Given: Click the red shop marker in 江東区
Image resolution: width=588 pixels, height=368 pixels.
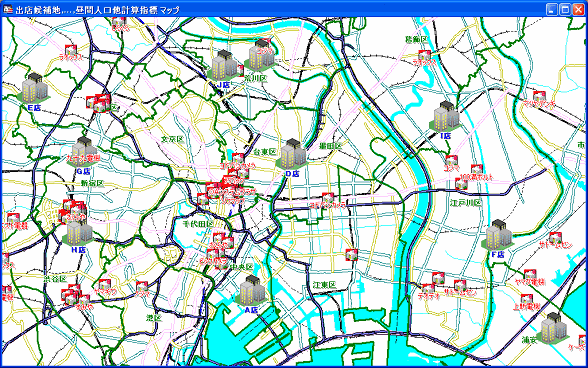Looking at the screenshot, I should 351,255.
